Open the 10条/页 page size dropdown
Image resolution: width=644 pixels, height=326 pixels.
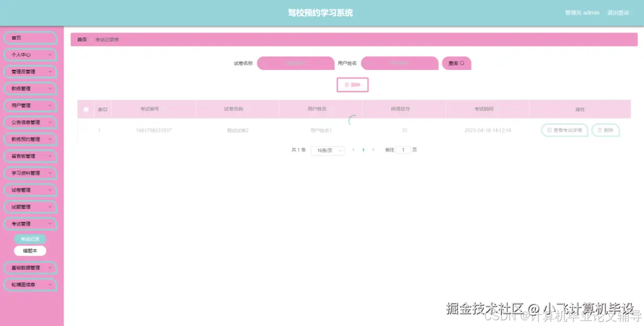[x=328, y=150]
